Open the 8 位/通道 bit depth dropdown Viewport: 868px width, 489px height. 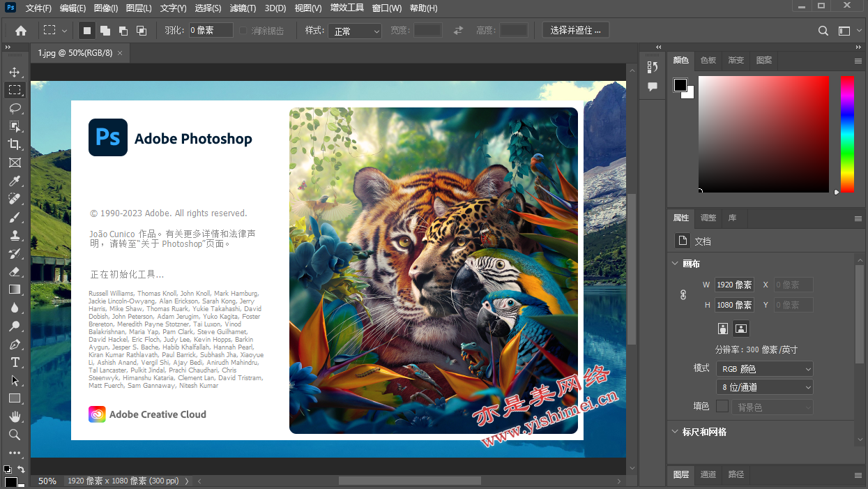[765, 386]
